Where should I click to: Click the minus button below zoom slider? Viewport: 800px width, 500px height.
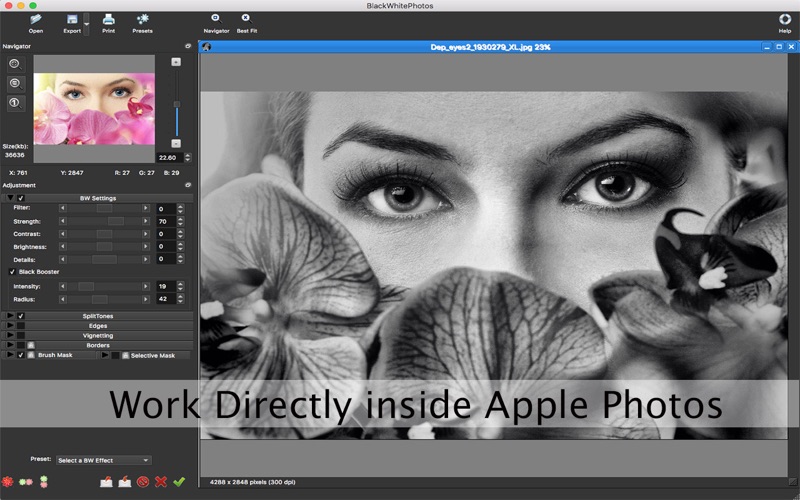tap(176, 143)
